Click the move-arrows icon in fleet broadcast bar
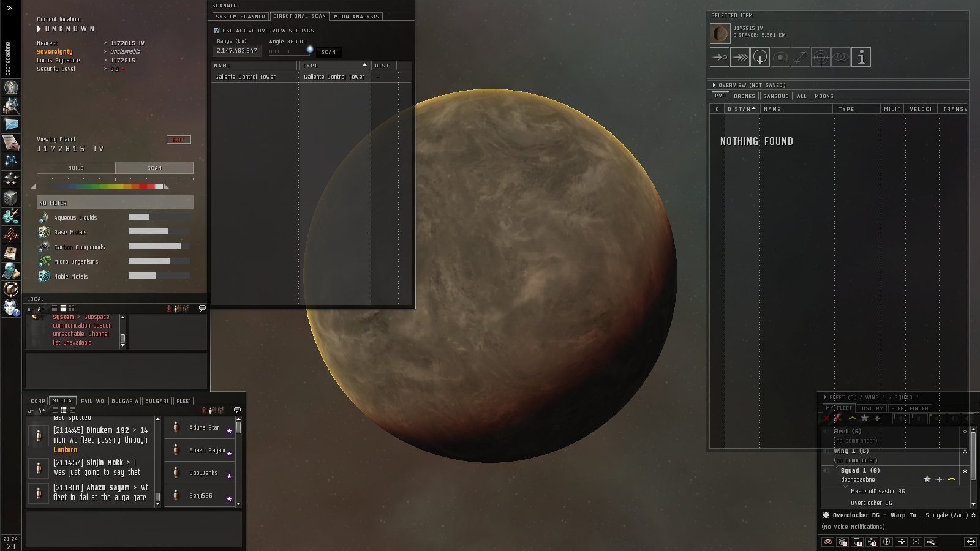 pyautogui.click(x=971, y=542)
